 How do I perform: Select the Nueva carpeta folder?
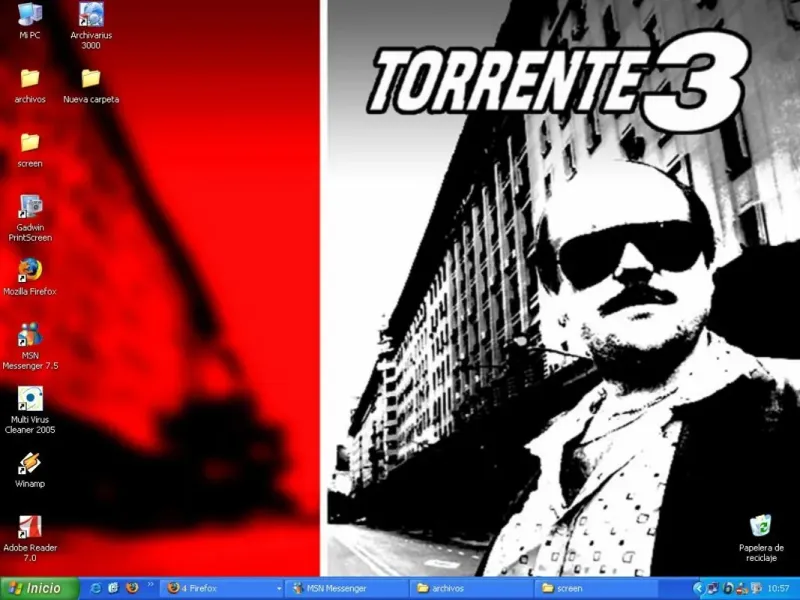[x=91, y=86]
